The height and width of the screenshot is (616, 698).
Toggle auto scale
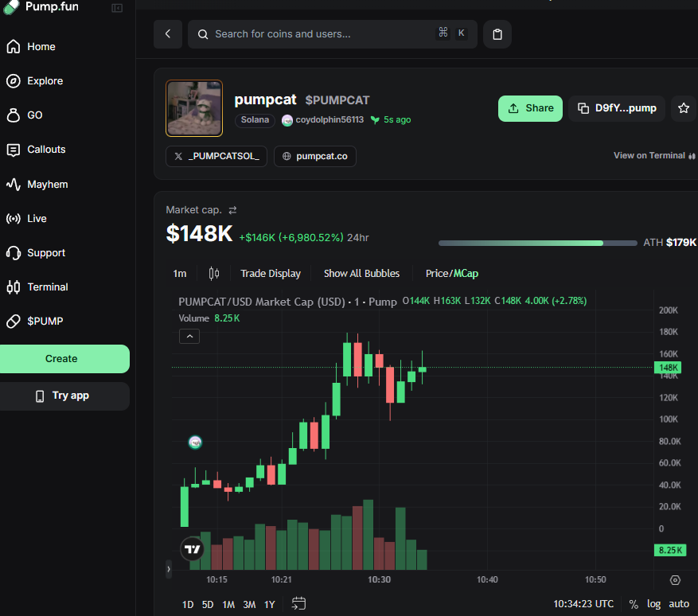pos(679,604)
